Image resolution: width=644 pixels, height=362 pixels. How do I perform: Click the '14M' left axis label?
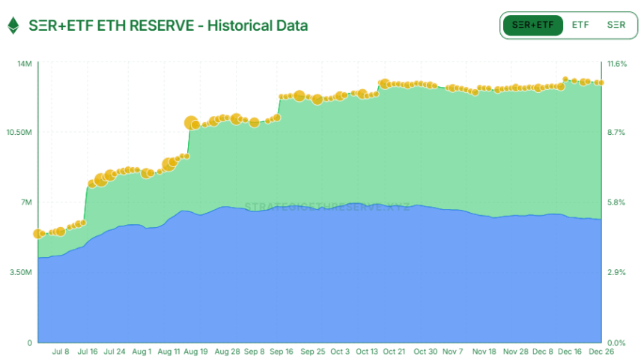coord(24,63)
